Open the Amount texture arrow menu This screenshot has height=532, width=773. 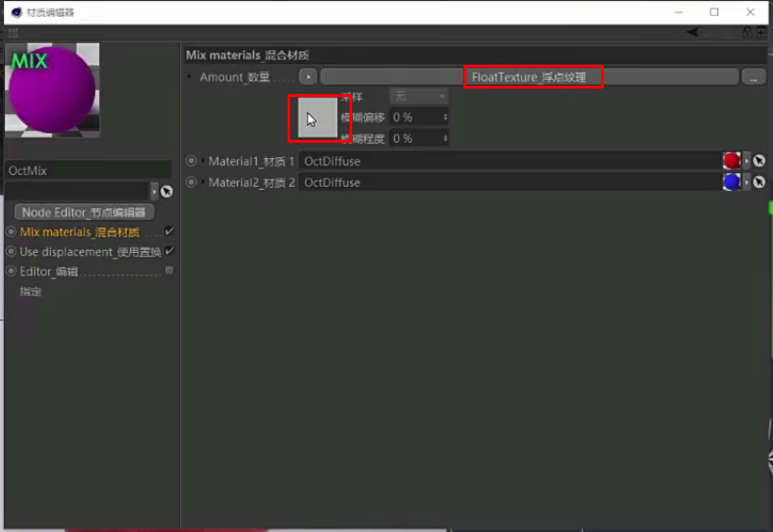coord(308,77)
